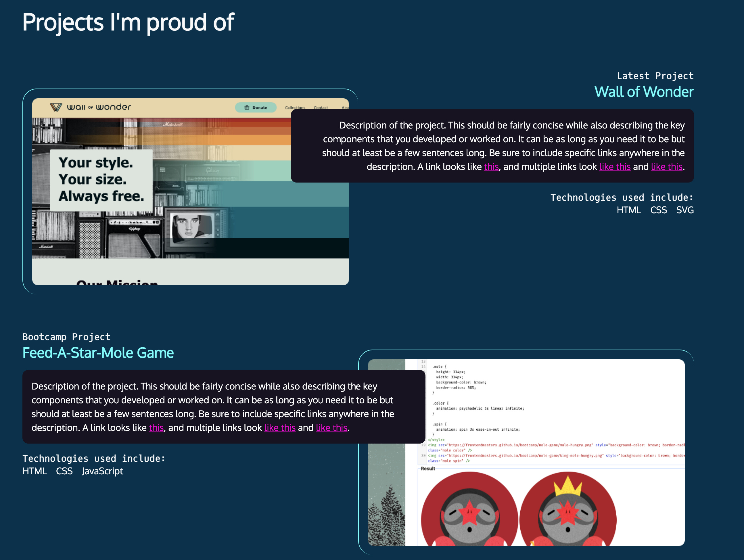Select Collections in the Wall of Wonder navigation

tap(295, 107)
